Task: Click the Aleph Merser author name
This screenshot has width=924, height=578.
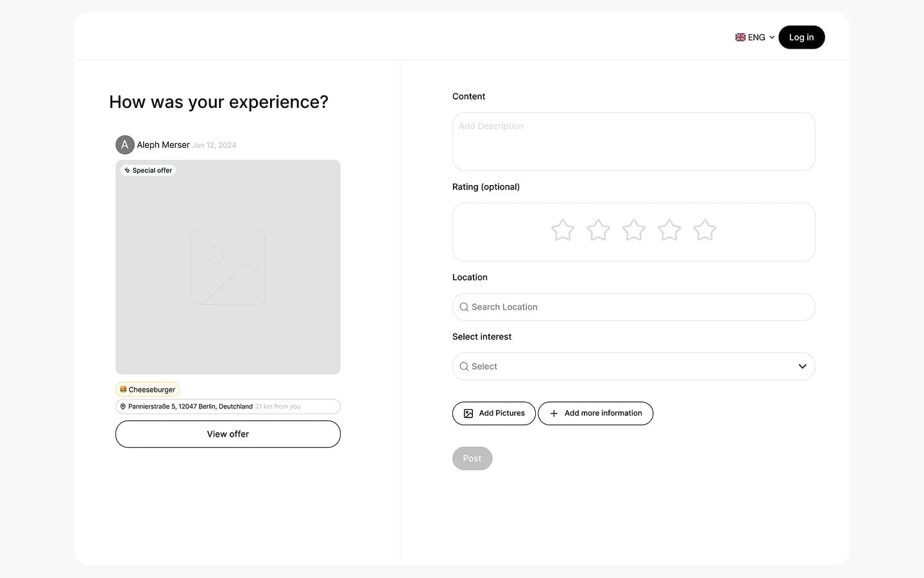Action: pos(163,145)
